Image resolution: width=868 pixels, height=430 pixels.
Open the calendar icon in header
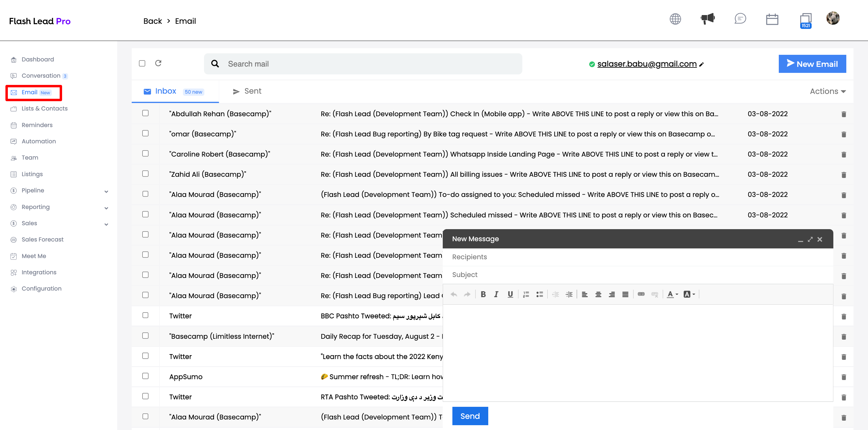click(x=772, y=19)
